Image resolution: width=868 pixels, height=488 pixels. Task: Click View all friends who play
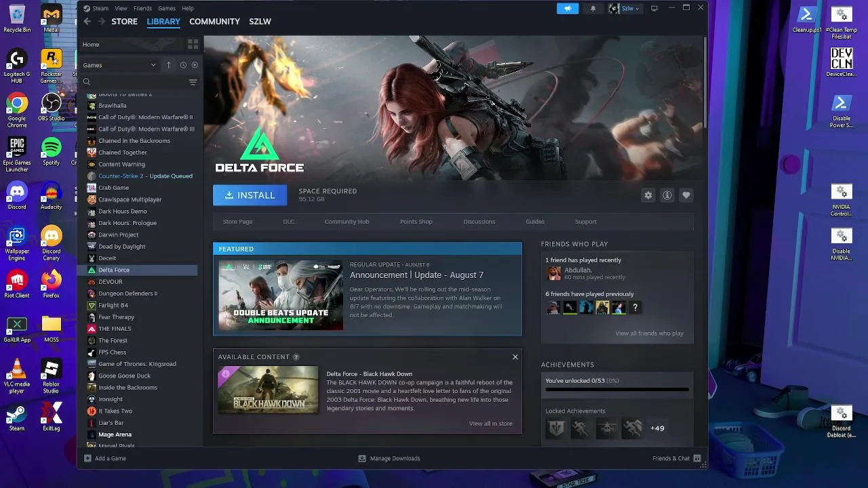click(649, 333)
